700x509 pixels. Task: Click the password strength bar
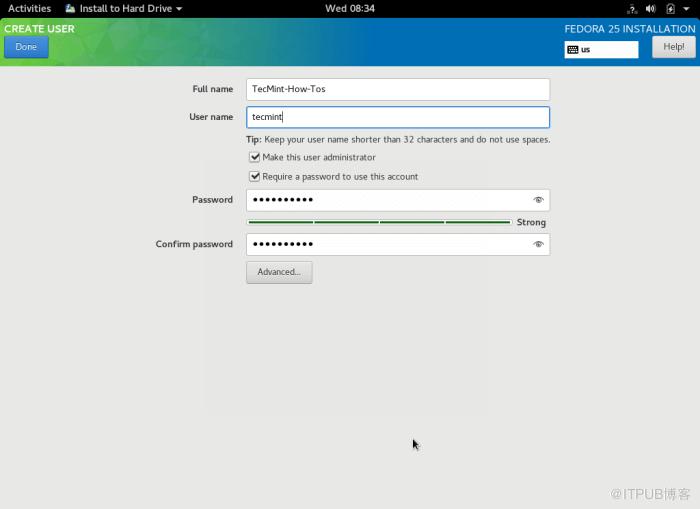click(x=379, y=222)
